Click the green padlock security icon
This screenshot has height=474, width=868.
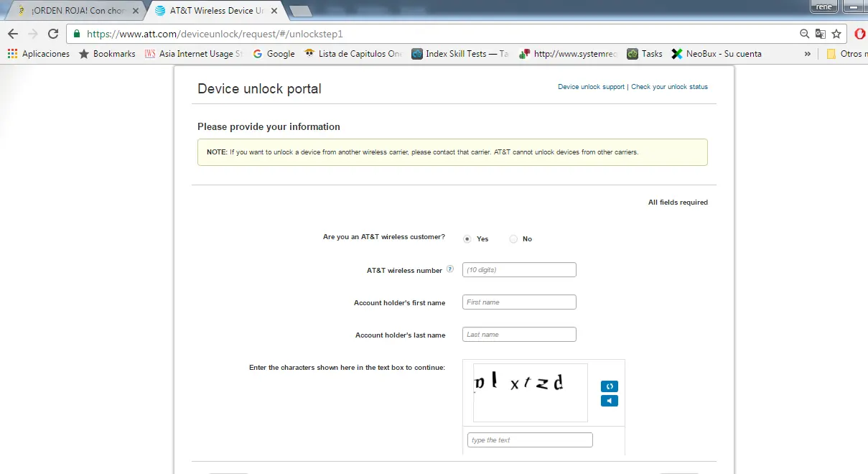77,34
